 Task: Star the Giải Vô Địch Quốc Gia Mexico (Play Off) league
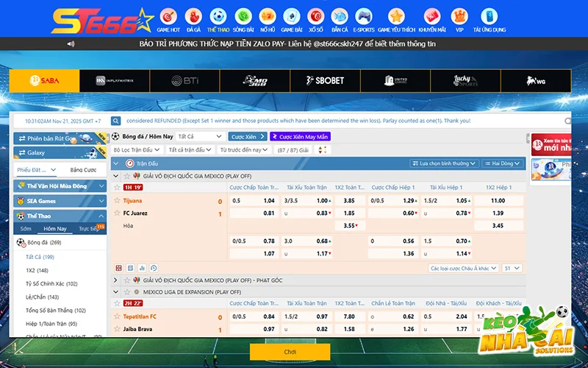tap(127, 176)
